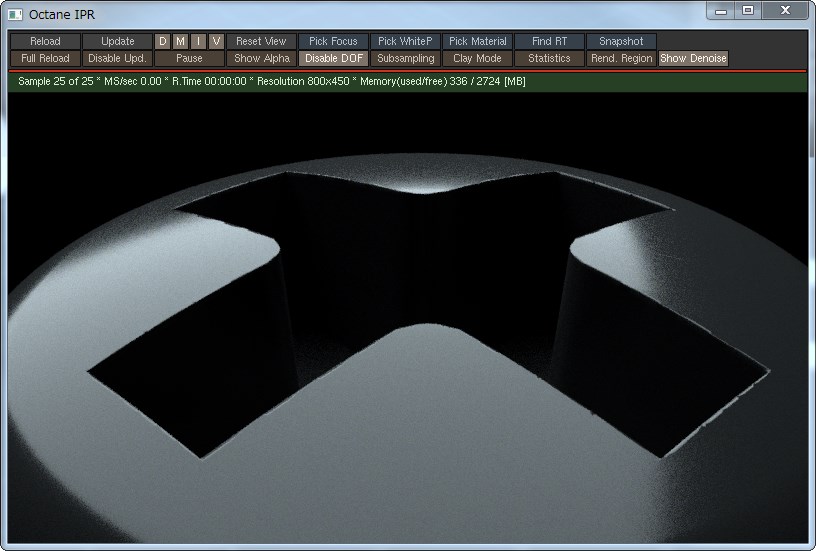Toggle the I mode button
Screen dimensions: 816x551
[198, 41]
